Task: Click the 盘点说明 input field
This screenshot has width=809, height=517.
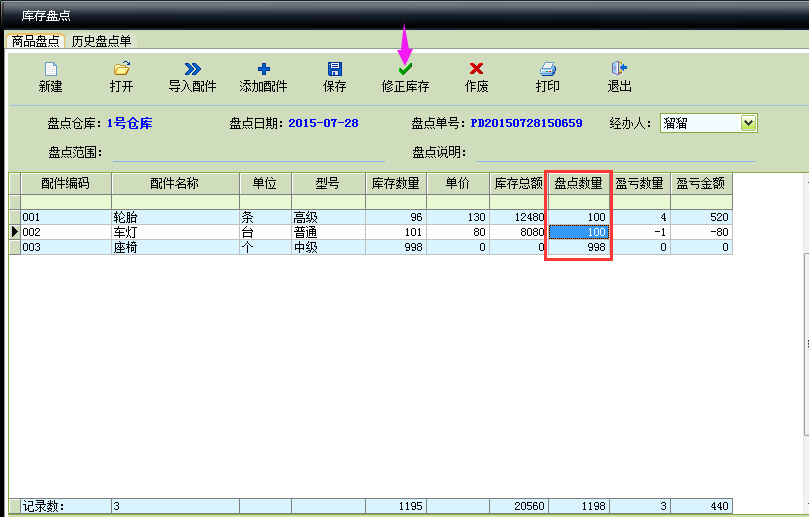Action: pos(616,153)
